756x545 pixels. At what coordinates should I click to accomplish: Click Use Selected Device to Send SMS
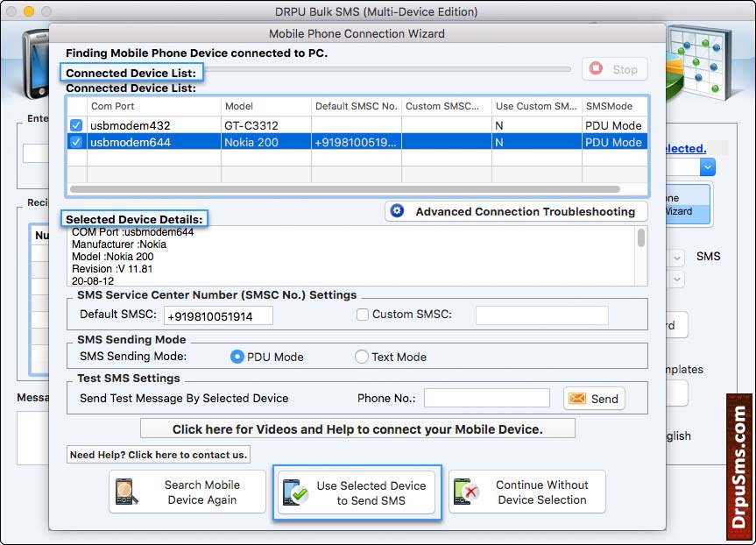pyautogui.click(x=357, y=492)
